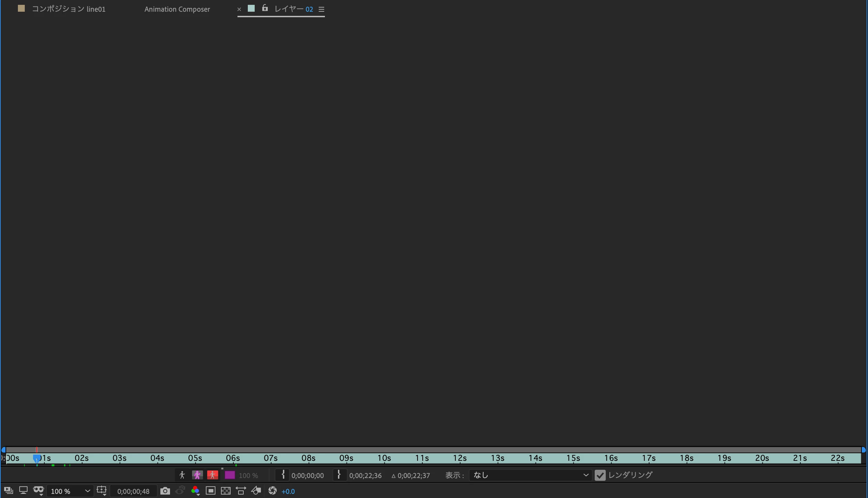This screenshot has height=498, width=868.
Task: Open the grid and guide options menu
Action: (102, 491)
